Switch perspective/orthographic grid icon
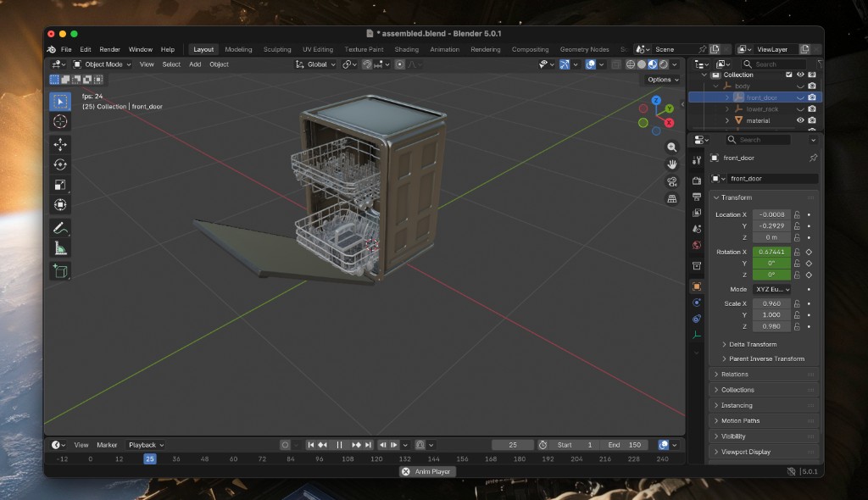This screenshot has width=868, height=500. 671,199
